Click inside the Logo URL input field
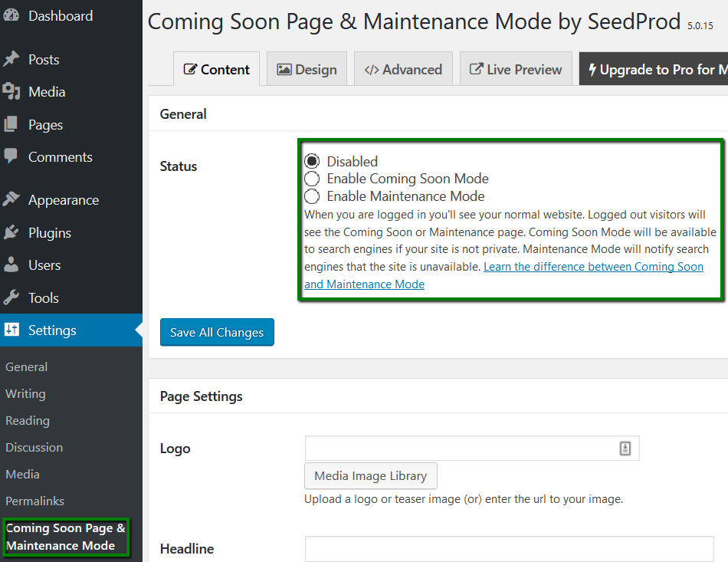 click(x=472, y=449)
